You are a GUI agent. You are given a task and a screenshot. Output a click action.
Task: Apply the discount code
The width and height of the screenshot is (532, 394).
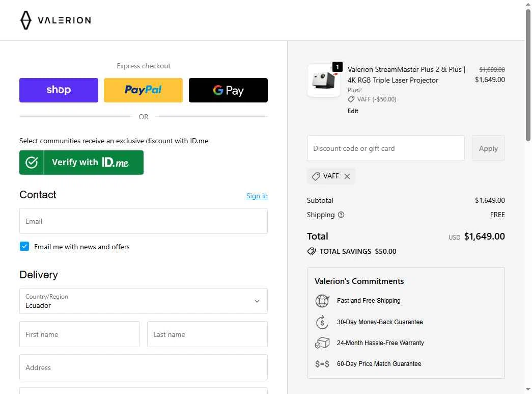tap(488, 148)
